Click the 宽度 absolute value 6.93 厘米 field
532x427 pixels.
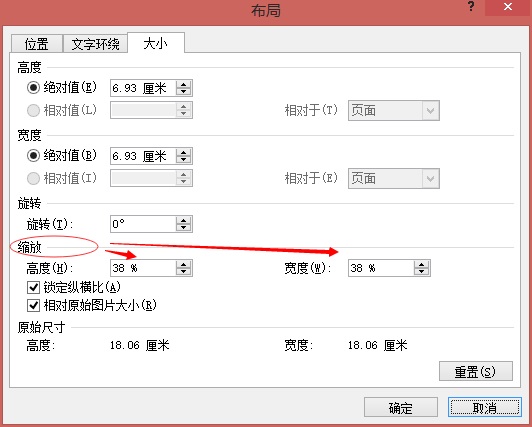pos(143,156)
